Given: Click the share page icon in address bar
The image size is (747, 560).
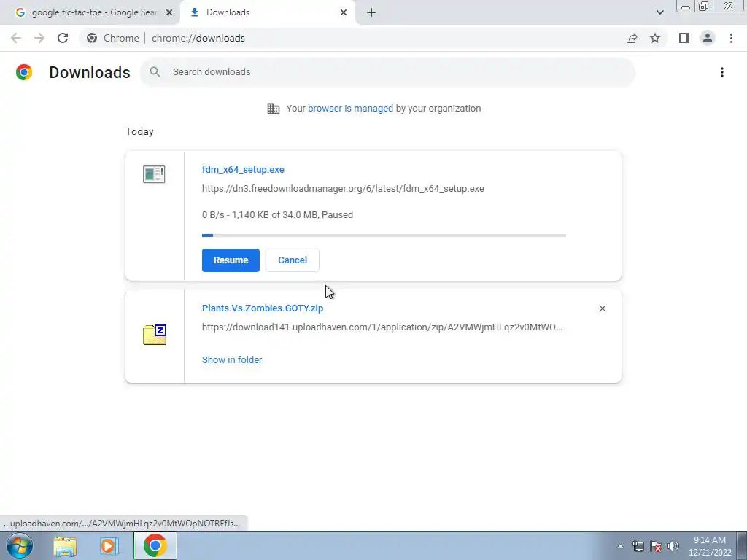Looking at the screenshot, I should [x=632, y=38].
